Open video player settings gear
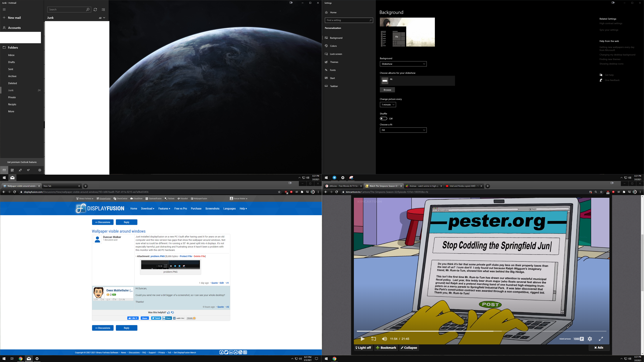The image size is (644, 362). point(590,339)
